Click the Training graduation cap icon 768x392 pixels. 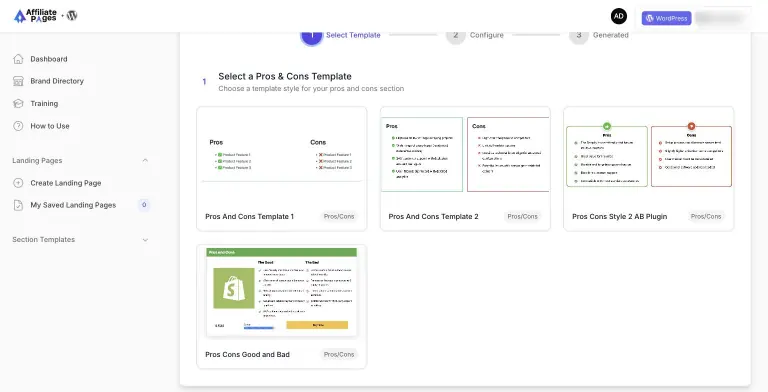[x=18, y=103]
